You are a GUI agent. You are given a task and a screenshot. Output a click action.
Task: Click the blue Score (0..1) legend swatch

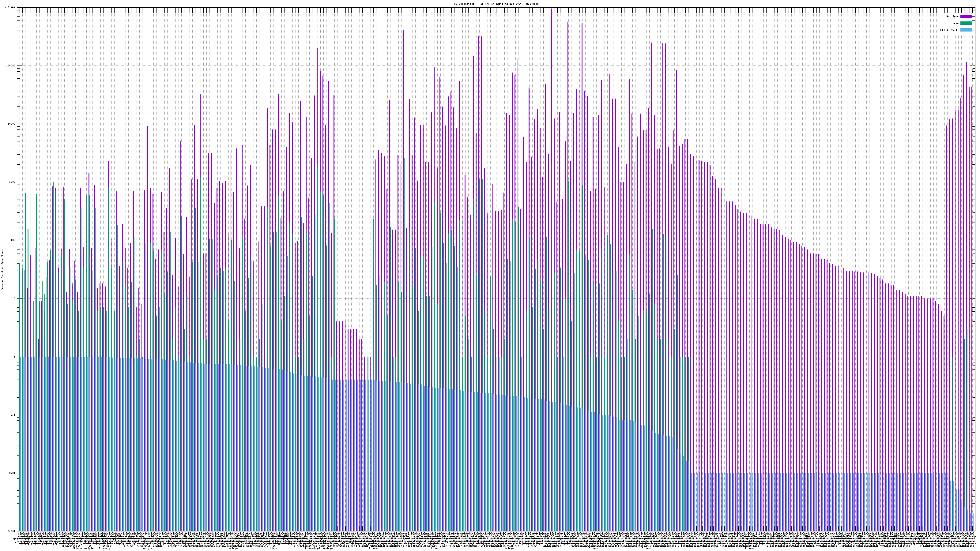click(966, 30)
